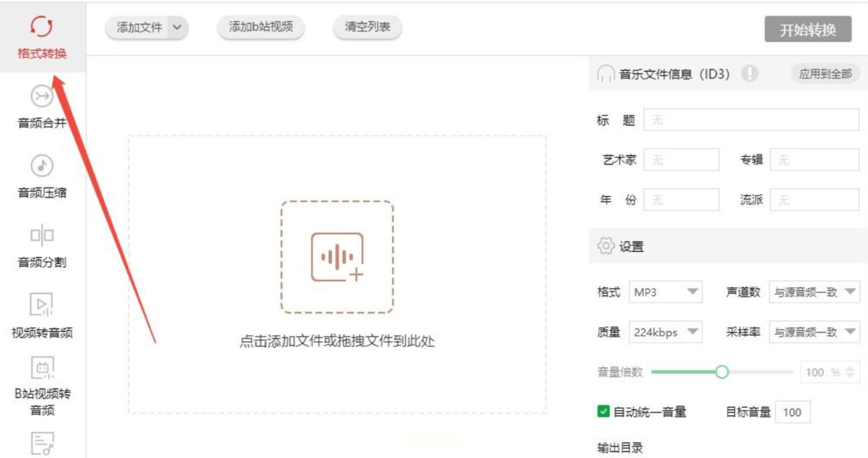Viewport: 868px width, 458px height.
Task: Toggle the 自动统一音量 checkbox
Action: coord(603,411)
